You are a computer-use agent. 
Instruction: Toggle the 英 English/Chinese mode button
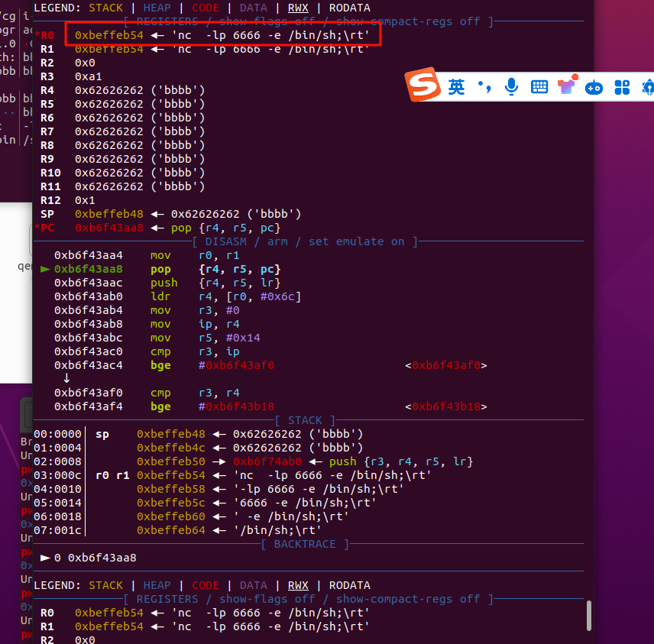point(456,87)
